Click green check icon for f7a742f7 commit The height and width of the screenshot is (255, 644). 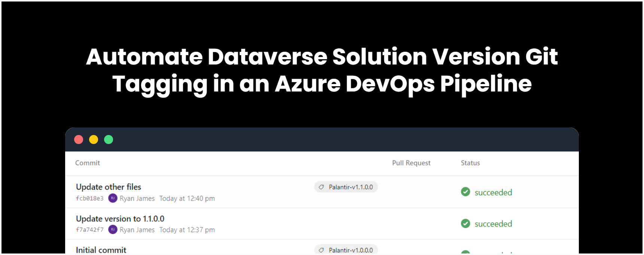pos(465,223)
